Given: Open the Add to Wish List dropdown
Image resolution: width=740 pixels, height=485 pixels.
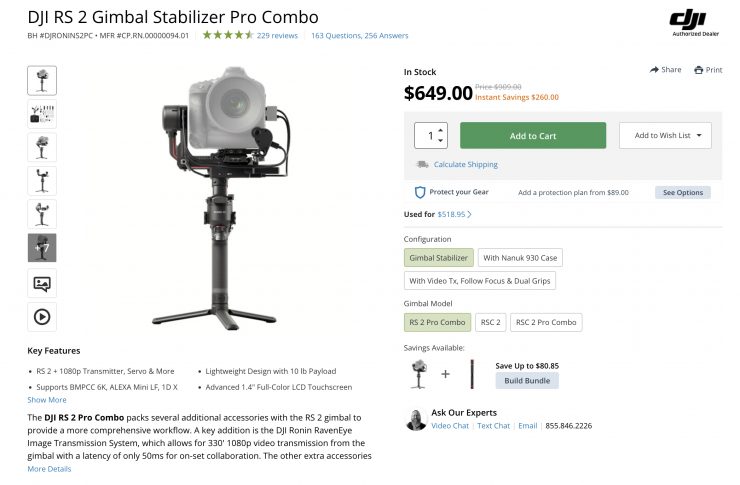Looking at the screenshot, I should tap(664, 136).
